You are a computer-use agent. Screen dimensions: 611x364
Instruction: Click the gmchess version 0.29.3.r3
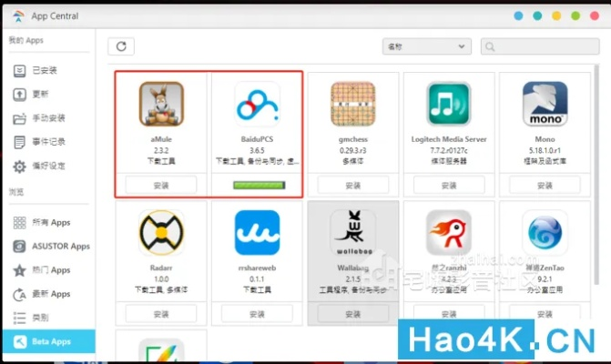click(353, 150)
